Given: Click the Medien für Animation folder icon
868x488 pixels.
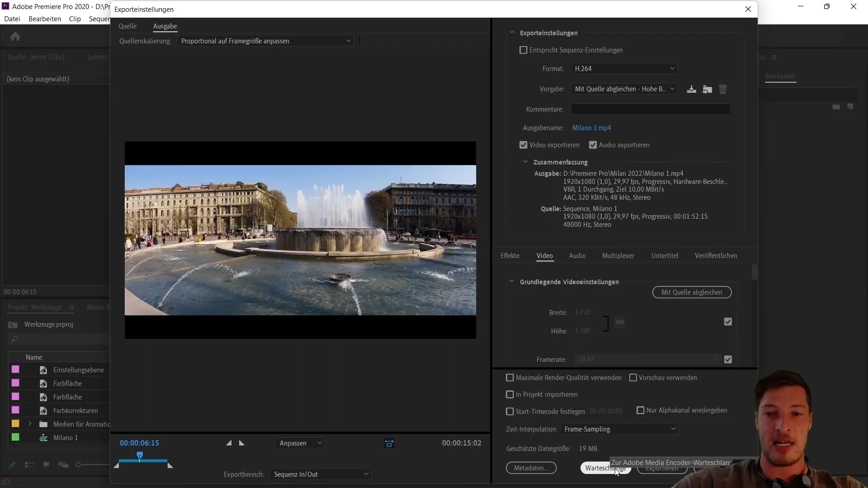Looking at the screenshot, I should pos(43,424).
